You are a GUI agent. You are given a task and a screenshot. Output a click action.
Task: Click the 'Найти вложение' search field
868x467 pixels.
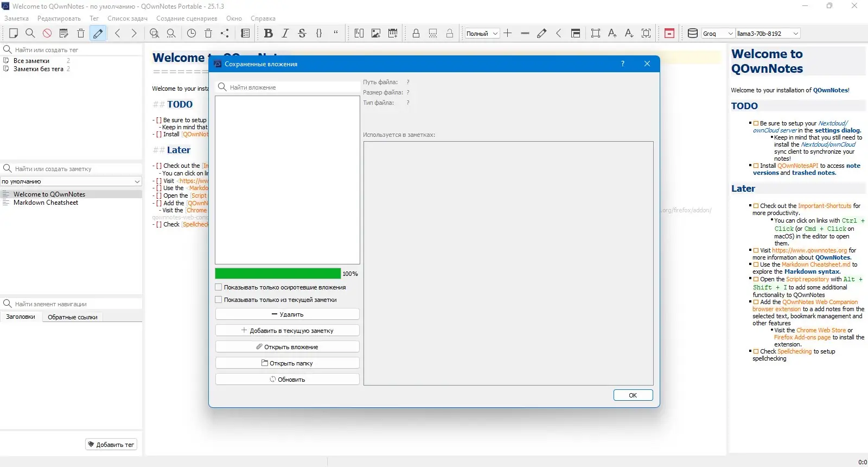288,87
